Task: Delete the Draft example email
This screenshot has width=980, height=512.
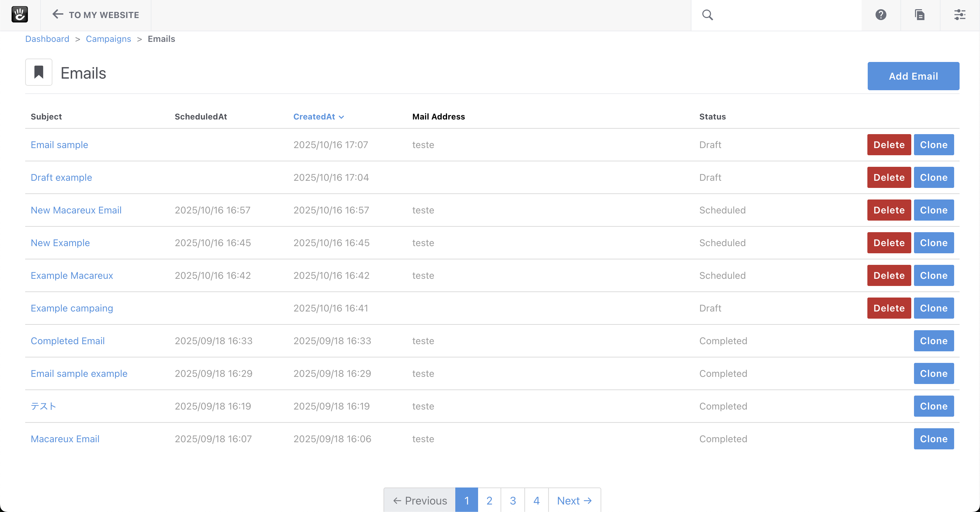Action: click(x=889, y=177)
